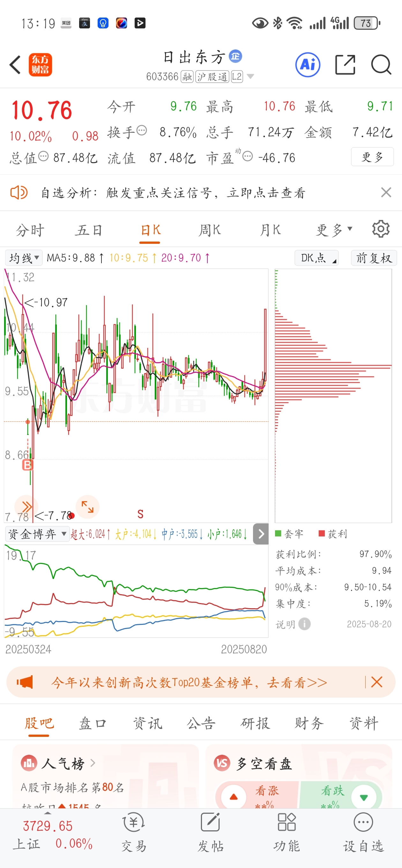Image resolution: width=402 pixels, height=868 pixels.
Task: Open the 设自选 icon
Action: [363, 822]
